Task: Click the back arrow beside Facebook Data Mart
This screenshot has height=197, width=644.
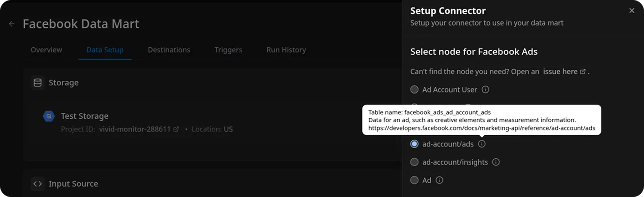Action: tap(12, 24)
